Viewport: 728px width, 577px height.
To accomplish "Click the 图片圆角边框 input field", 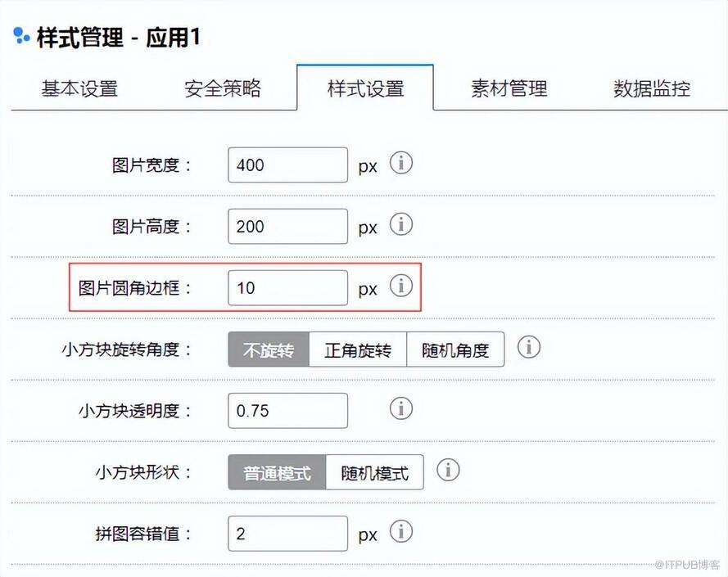I will (x=287, y=288).
